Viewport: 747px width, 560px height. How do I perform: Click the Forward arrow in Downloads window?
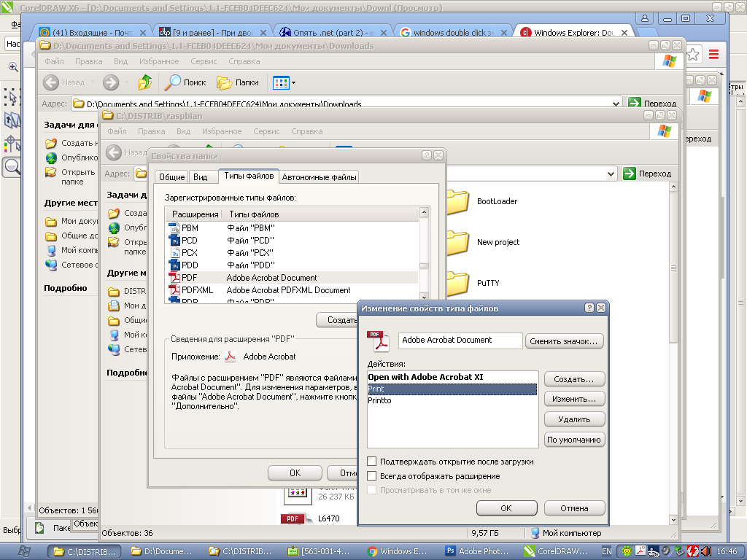[x=111, y=82]
